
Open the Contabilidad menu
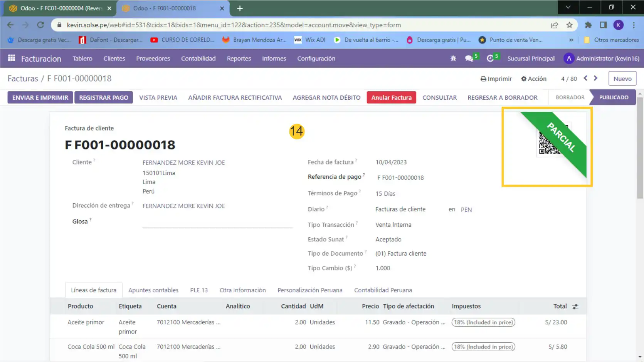point(198,59)
